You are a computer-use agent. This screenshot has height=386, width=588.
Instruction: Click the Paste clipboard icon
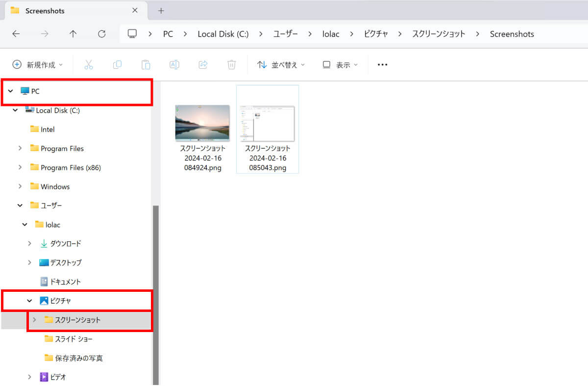[146, 65]
